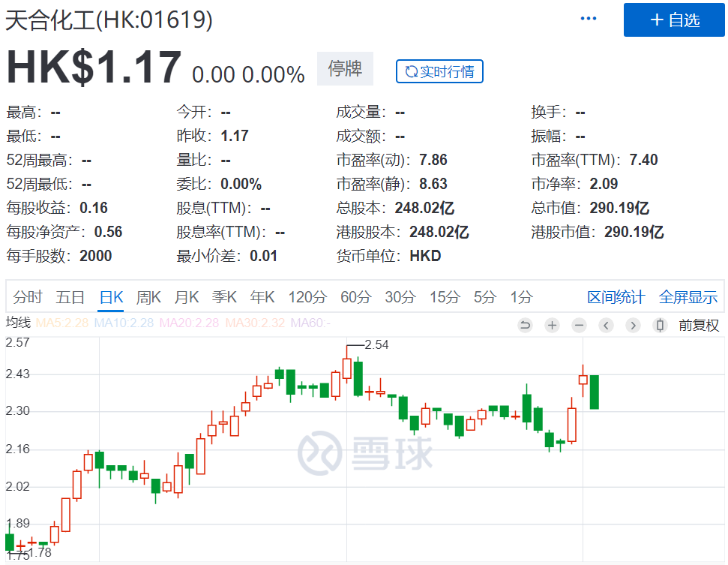728x565 pixels.
Task: Click the 停牌 status badge
Action: [x=345, y=69]
